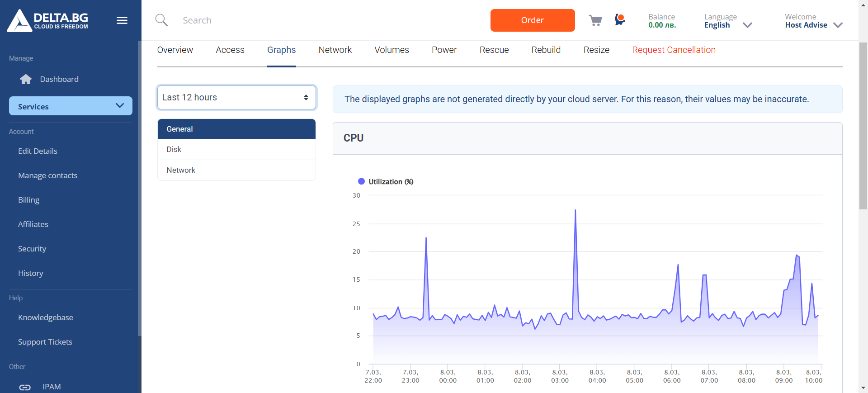The image size is (868, 393).
Task: Switch to the Access tab
Action: coord(230,50)
